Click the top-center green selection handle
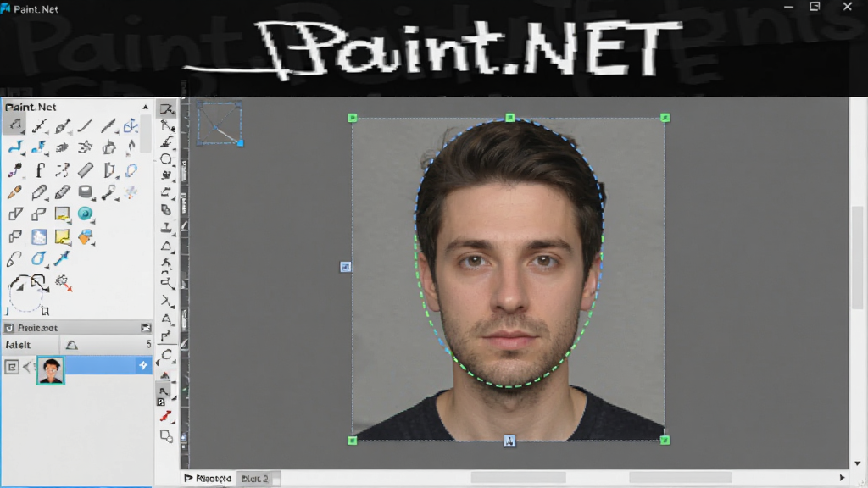The width and height of the screenshot is (868, 488). [x=509, y=118]
